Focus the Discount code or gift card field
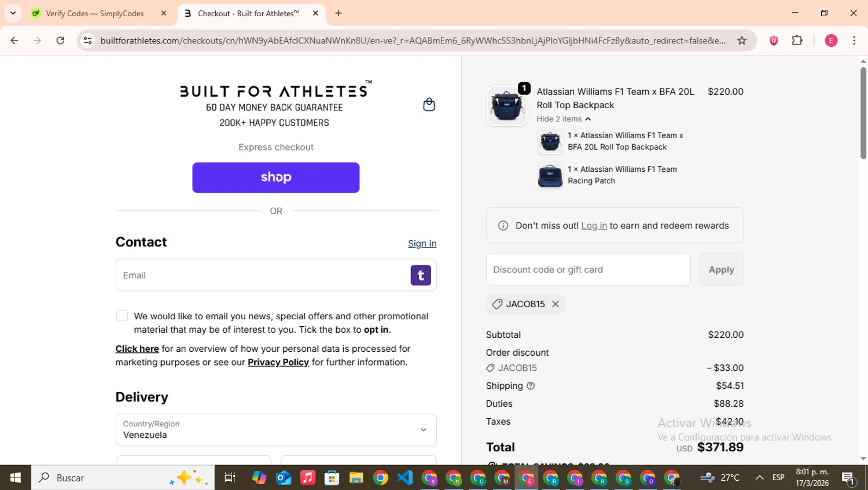The width and height of the screenshot is (868, 490). point(588,270)
